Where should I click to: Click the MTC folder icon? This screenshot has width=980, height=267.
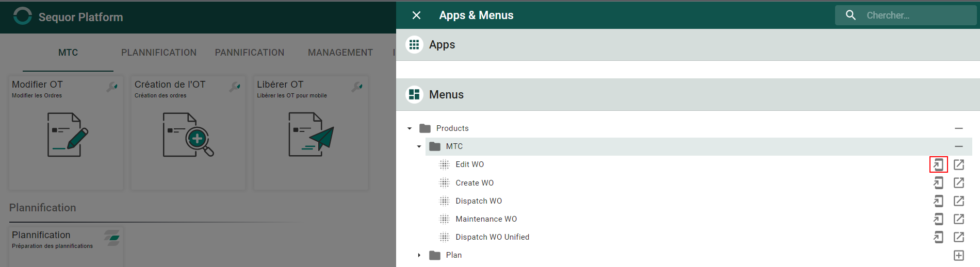435,146
